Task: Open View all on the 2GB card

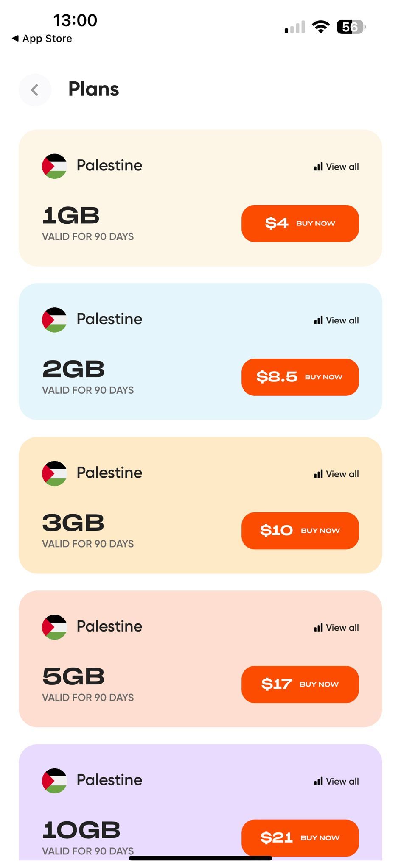Action: [337, 320]
